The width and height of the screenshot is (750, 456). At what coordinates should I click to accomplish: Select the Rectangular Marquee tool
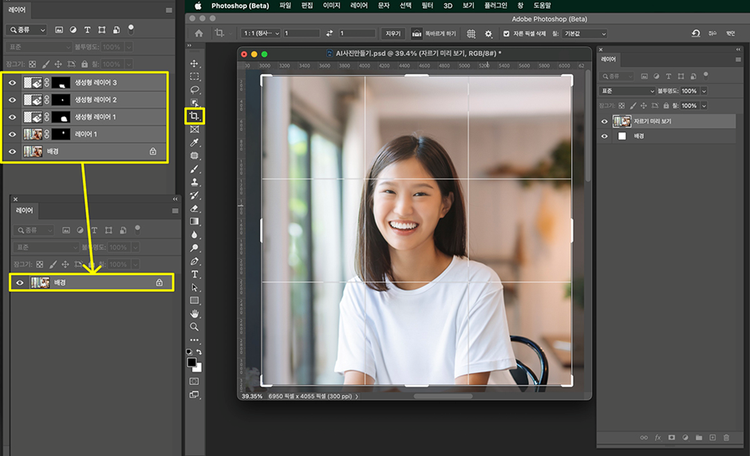[194, 76]
